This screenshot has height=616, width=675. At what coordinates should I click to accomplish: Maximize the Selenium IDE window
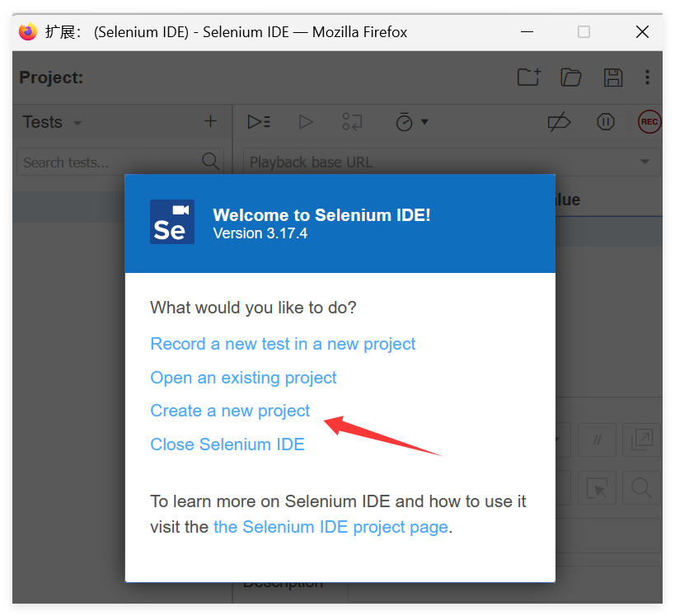[x=584, y=32]
